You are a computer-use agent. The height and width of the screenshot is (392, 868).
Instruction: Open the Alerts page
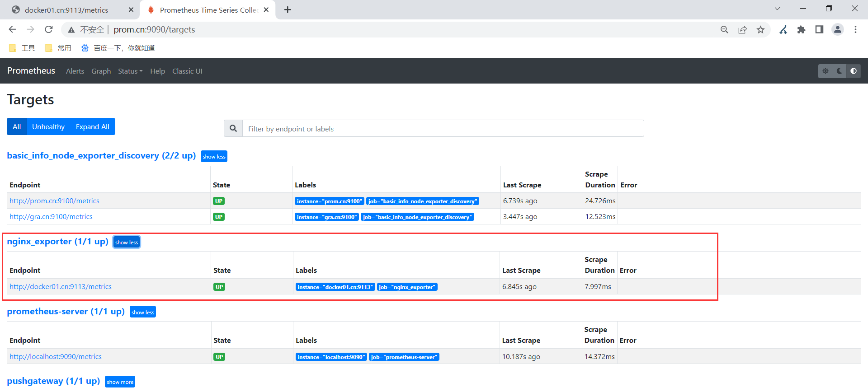click(x=75, y=71)
